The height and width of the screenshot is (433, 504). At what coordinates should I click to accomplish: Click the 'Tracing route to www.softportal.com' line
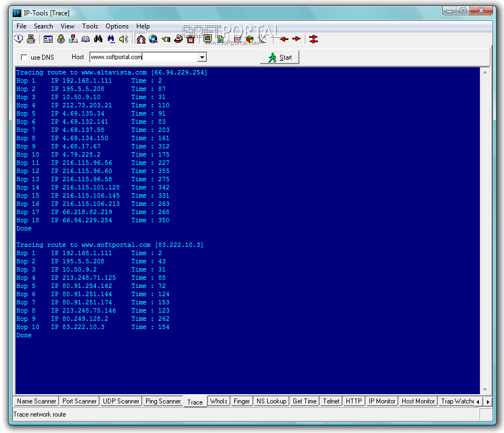click(x=110, y=245)
